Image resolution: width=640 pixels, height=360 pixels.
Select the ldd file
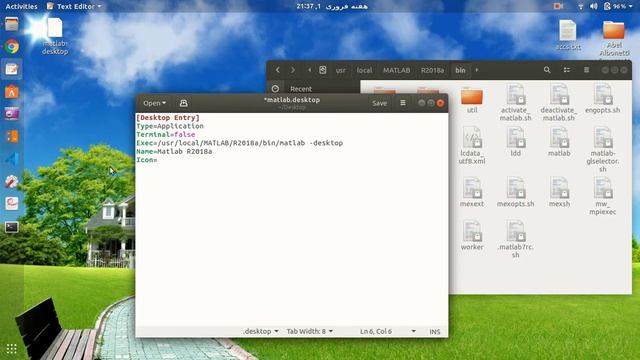516,142
